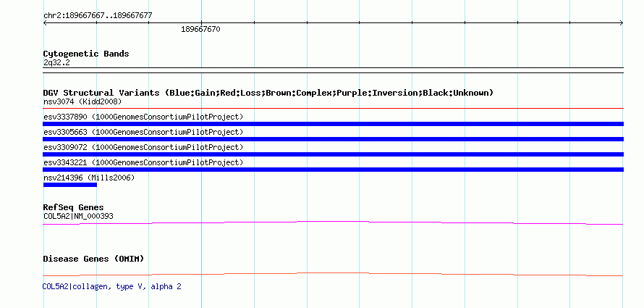The height and width of the screenshot is (308, 644).
Task: Select the RefSeq Genes track heading
Action: click(x=74, y=207)
